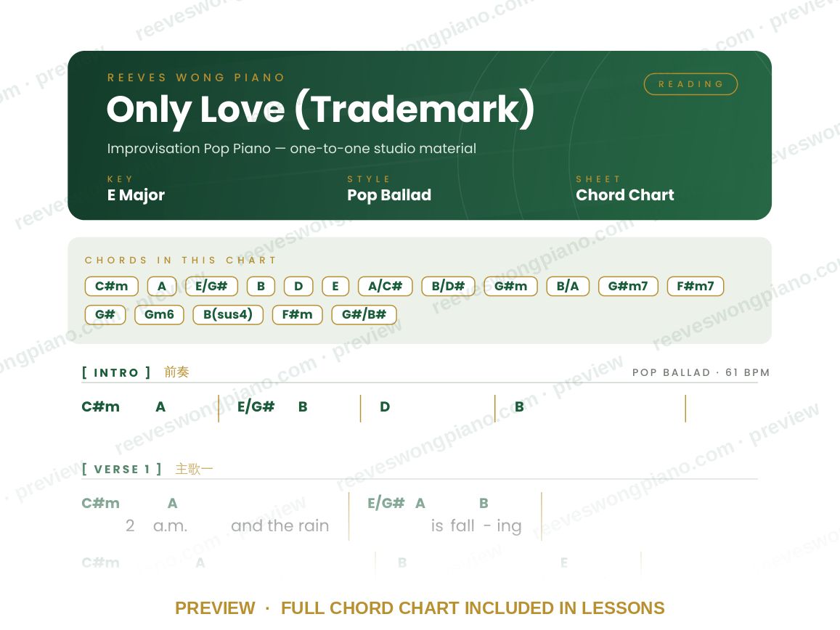Image resolution: width=840 pixels, height=630 pixels.
Task: Click C#m in the intro's first bar
Action: tap(101, 406)
